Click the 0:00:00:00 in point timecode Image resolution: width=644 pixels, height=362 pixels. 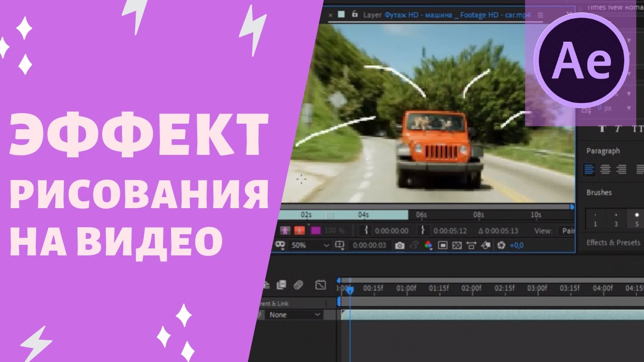[391, 231]
